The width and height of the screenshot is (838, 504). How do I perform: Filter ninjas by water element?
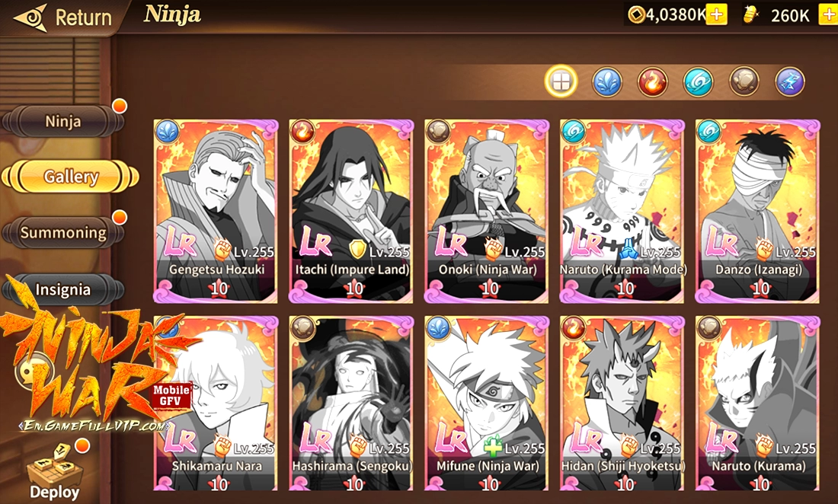pyautogui.click(x=607, y=82)
